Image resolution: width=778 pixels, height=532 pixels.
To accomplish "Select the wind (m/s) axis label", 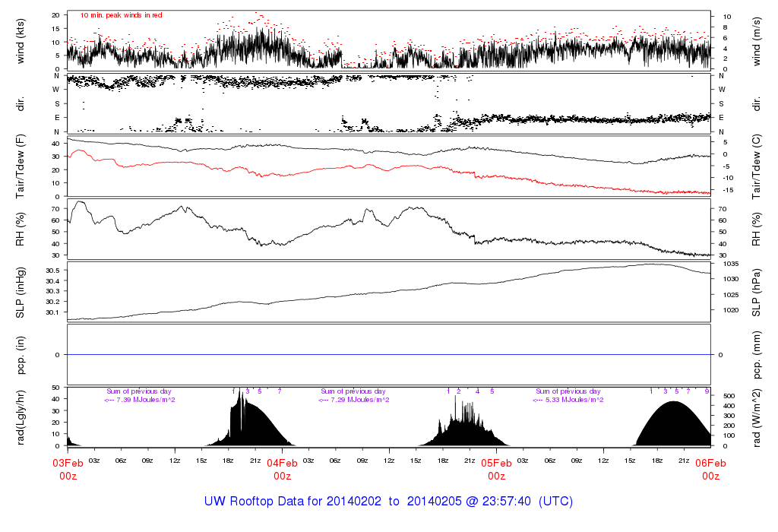I will pyautogui.click(x=758, y=41).
